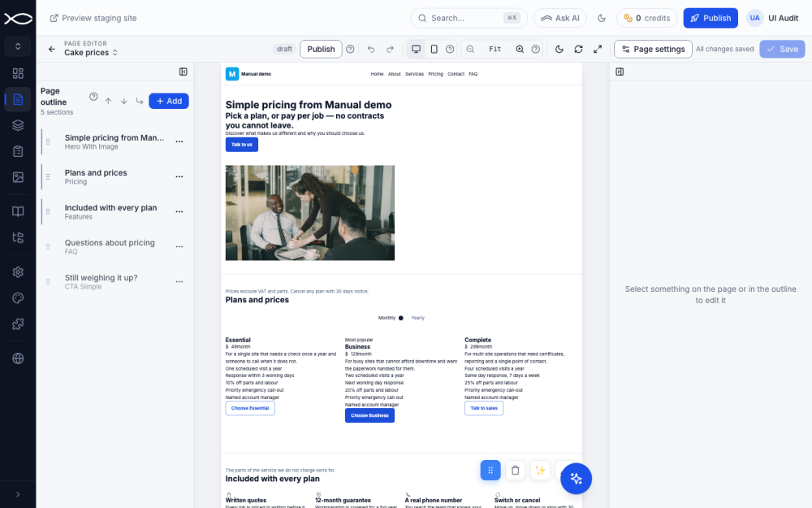The width and height of the screenshot is (812, 508).
Task: Open the floating AI sparkle round button
Action: tap(576, 478)
